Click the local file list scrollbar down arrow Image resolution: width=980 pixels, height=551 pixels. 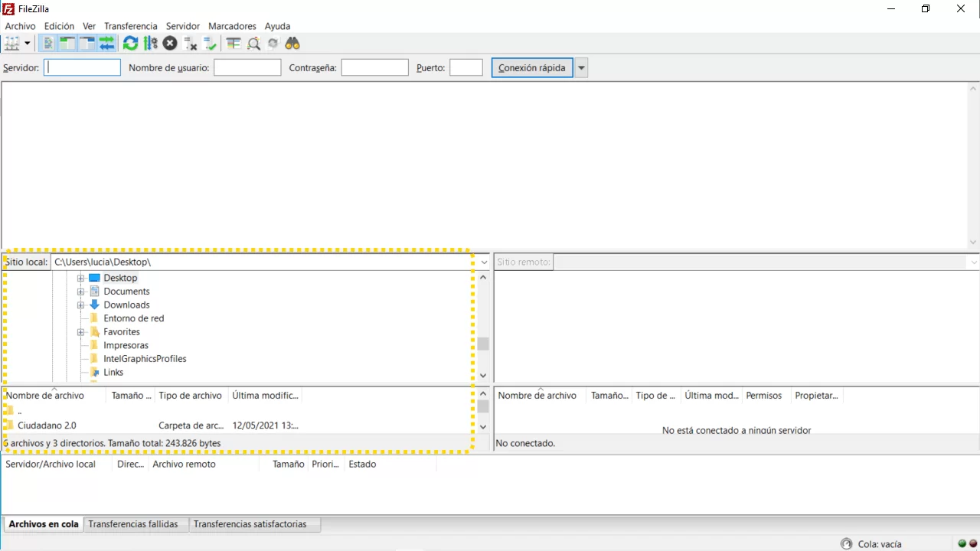coord(483,427)
